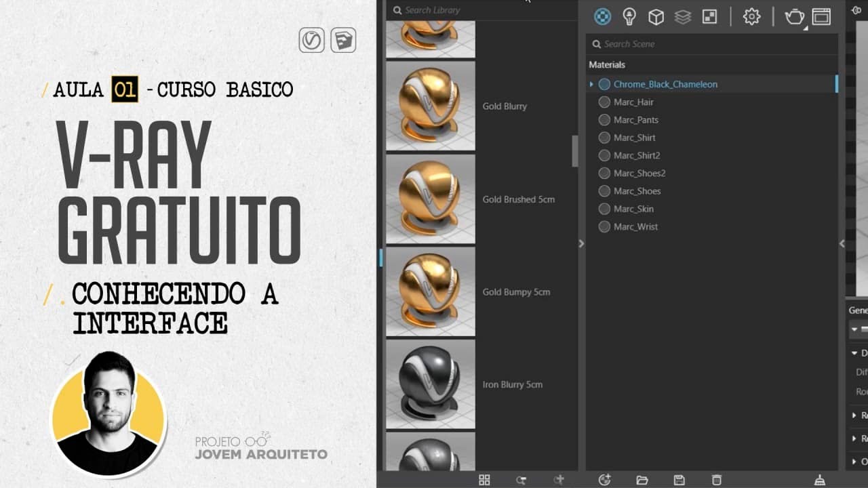Purge unused materials with the broom icon

[x=820, y=480]
